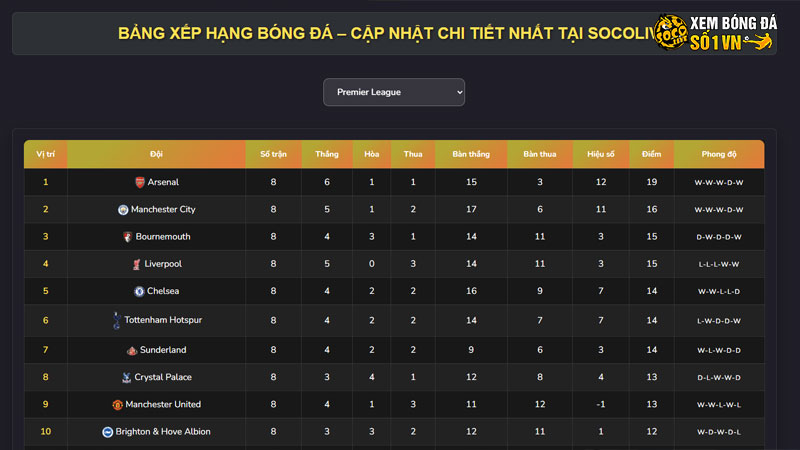Click the Chelsea club badge
This screenshot has width=800, height=450.
click(x=140, y=291)
